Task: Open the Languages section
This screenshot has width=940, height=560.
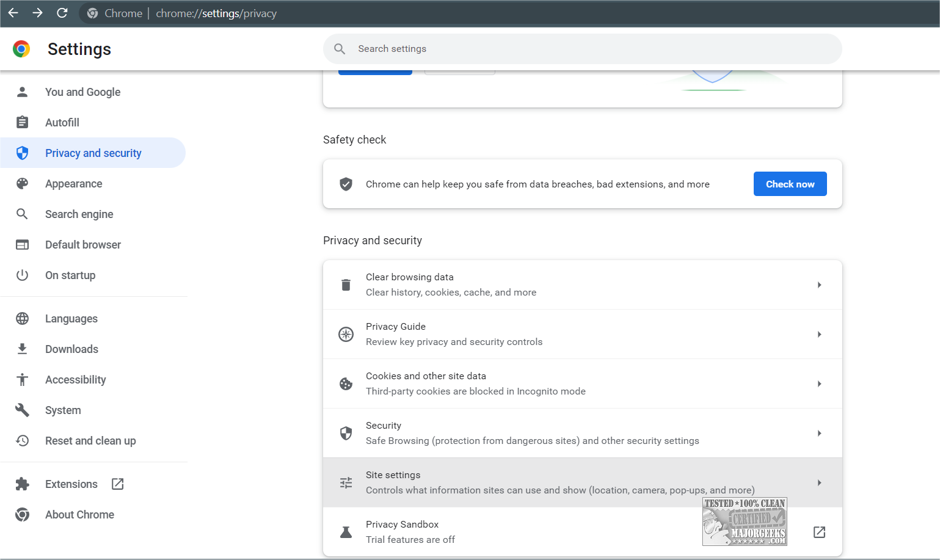Action: pos(93,318)
